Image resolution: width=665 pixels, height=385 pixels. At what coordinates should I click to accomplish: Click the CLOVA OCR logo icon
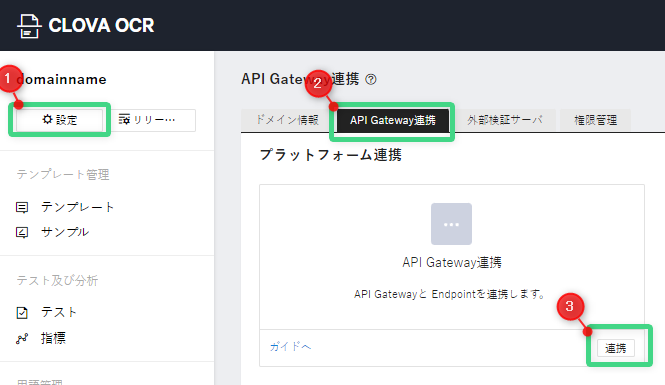pos(29,26)
